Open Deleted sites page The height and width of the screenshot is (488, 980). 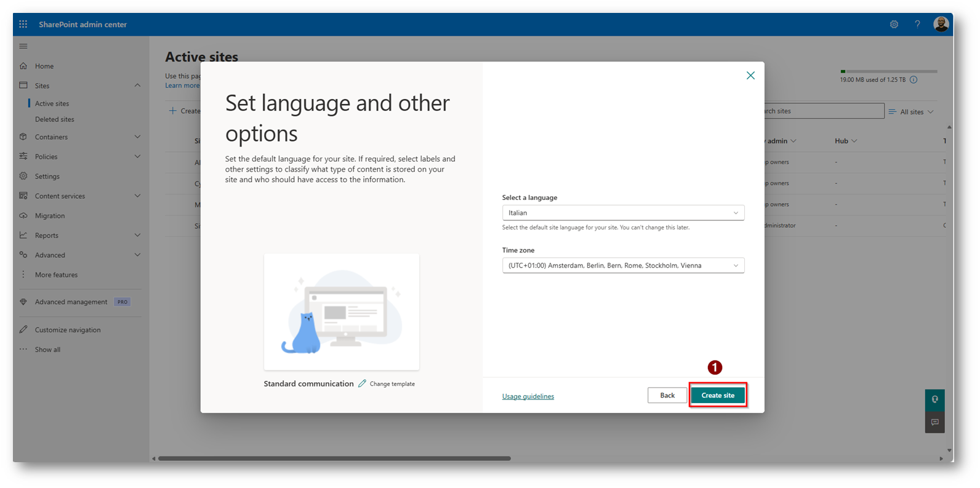[54, 119]
